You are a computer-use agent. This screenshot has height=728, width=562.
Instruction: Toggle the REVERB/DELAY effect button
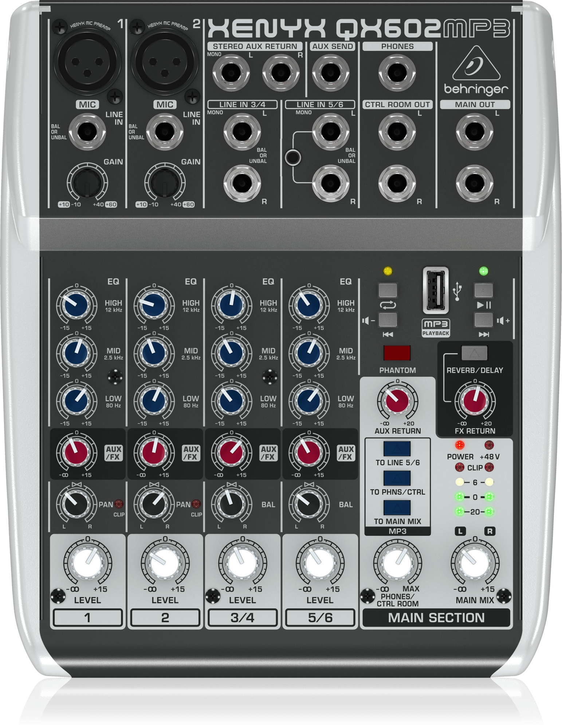click(x=474, y=353)
